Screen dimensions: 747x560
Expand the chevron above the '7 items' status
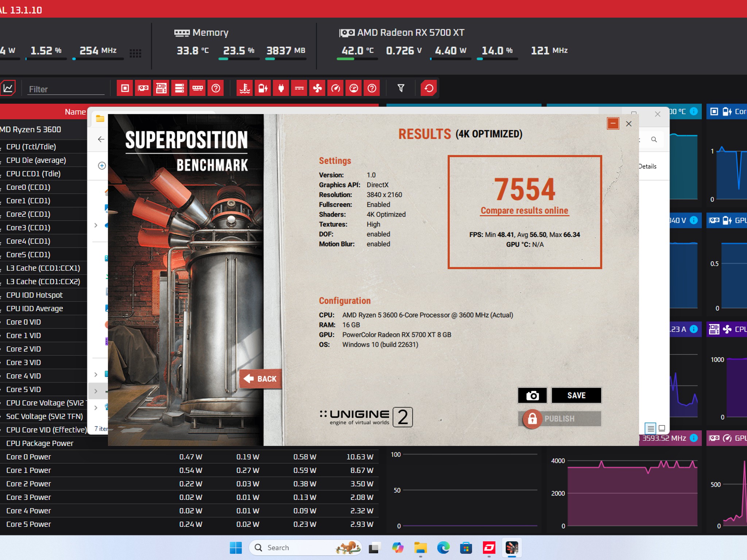pos(96,408)
